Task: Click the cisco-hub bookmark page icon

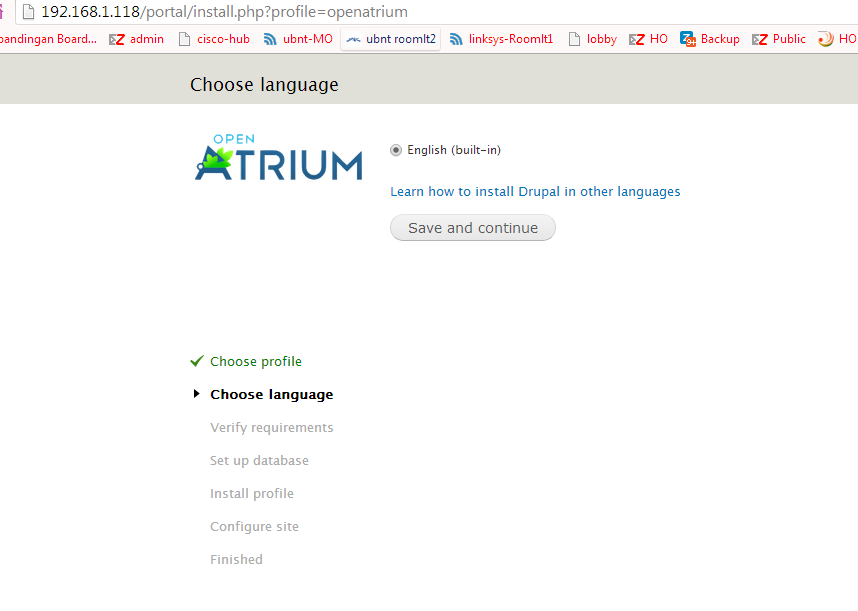Action: click(184, 39)
